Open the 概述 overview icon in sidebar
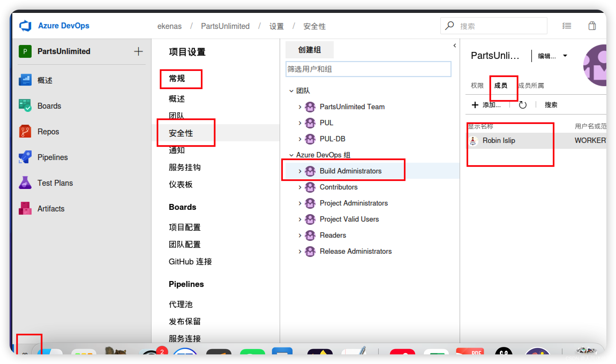Screen dimensions: 616x364 (x=25, y=80)
